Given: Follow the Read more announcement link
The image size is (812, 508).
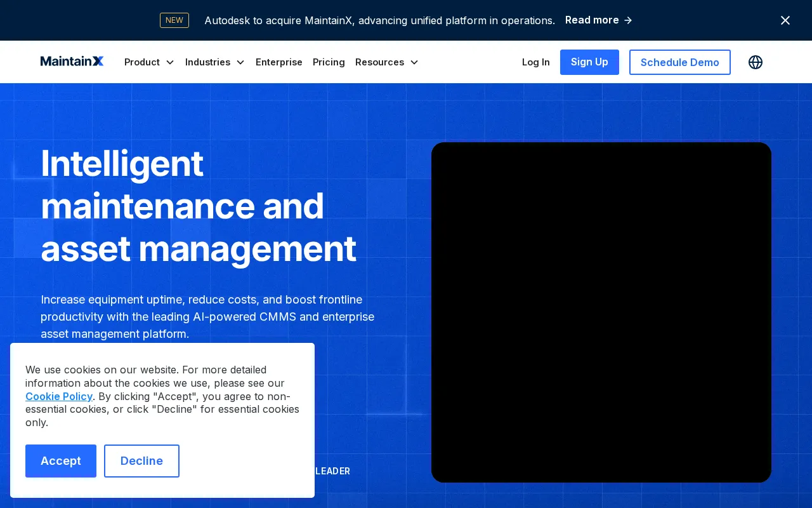Looking at the screenshot, I should pyautogui.click(x=599, y=20).
